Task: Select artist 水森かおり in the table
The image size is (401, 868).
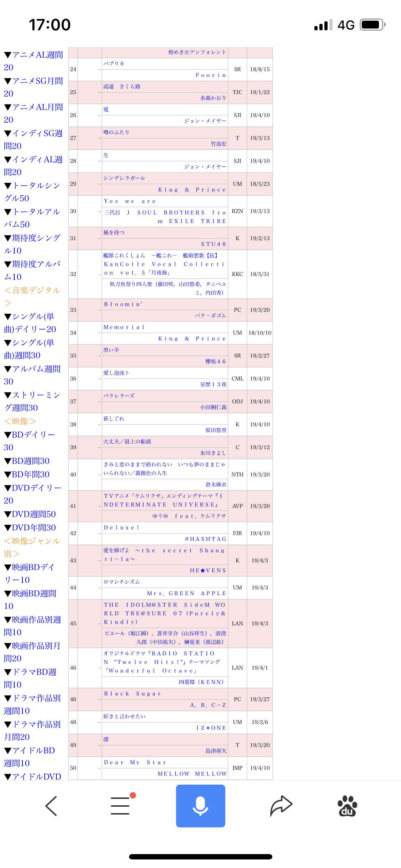Action: coord(213,98)
